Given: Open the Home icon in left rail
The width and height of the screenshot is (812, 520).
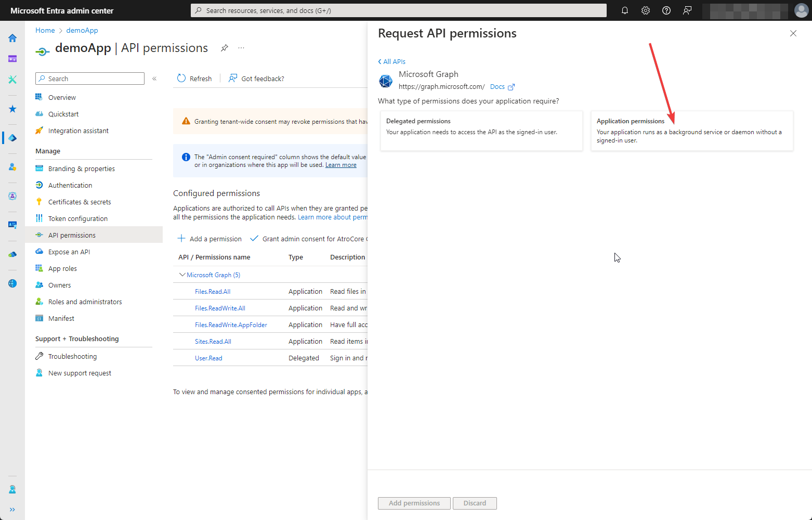Looking at the screenshot, I should 12,38.
